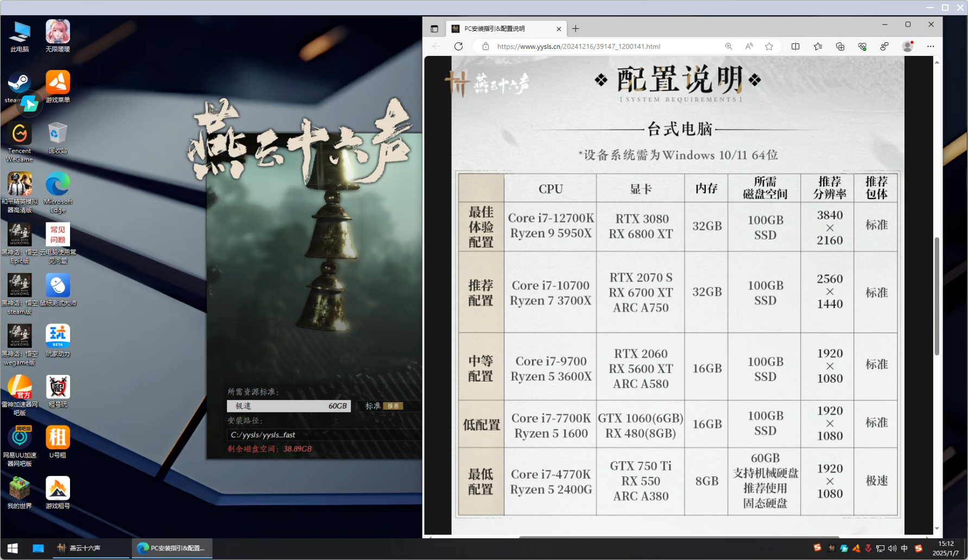Refresh the Edge browser page
The image size is (968, 560).
tap(459, 47)
